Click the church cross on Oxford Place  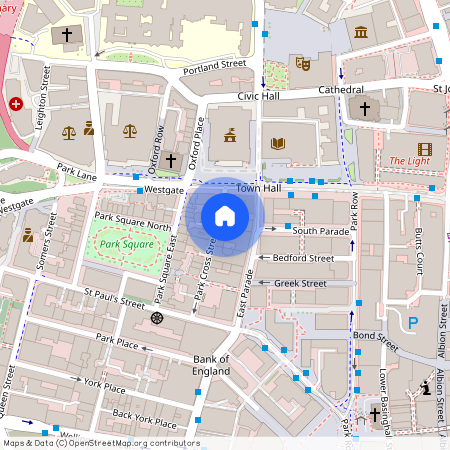[171, 161]
